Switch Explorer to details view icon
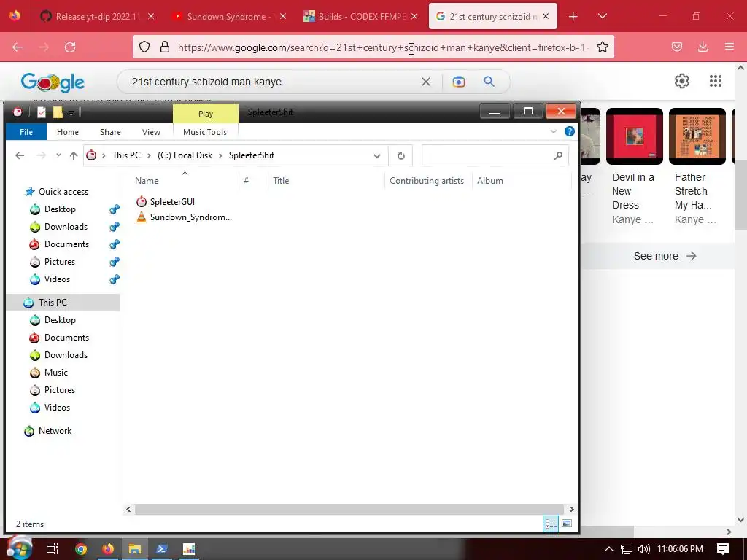 coord(551,524)
